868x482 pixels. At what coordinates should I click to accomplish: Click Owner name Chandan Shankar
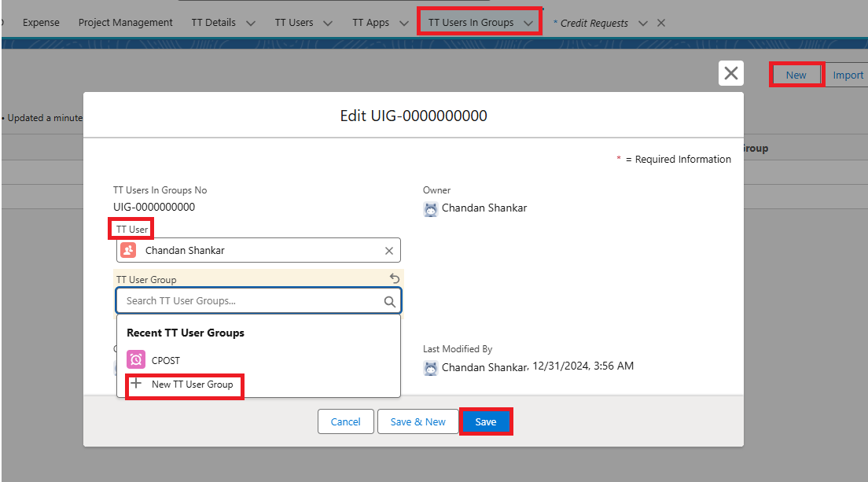484,208
